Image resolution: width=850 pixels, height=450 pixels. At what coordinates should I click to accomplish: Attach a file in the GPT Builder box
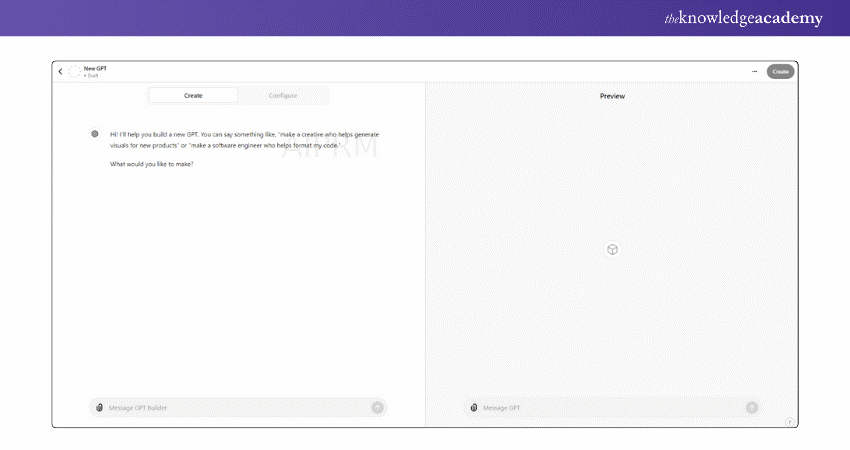point(100,407)
